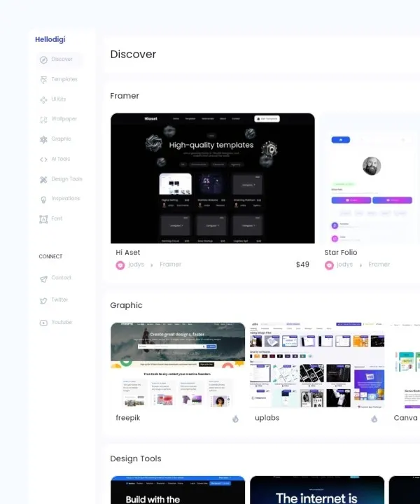Click the flame icon on freepik card
420x504 pixels.
coord(235,419)
